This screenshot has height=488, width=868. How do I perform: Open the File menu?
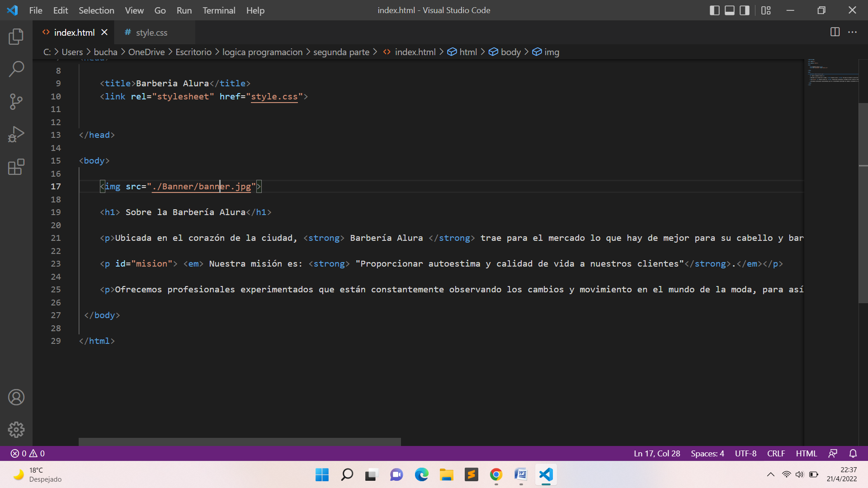[x=36, y=10]
